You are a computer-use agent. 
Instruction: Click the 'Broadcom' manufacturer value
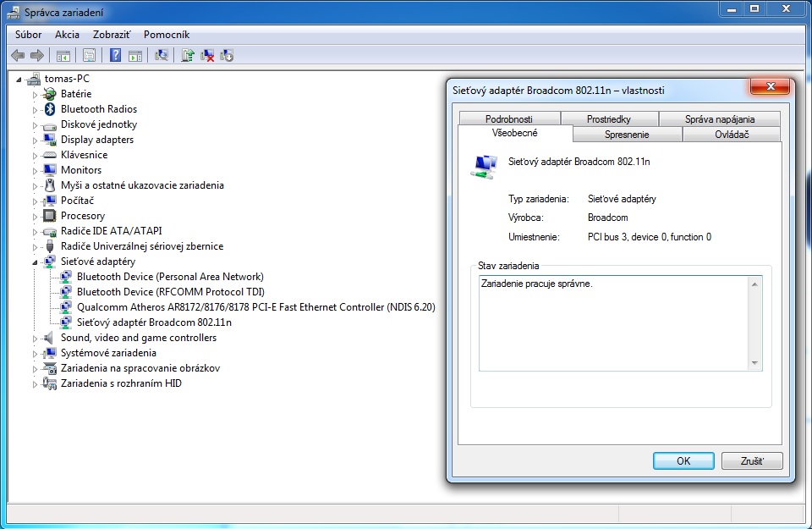(x=607, y=218)
